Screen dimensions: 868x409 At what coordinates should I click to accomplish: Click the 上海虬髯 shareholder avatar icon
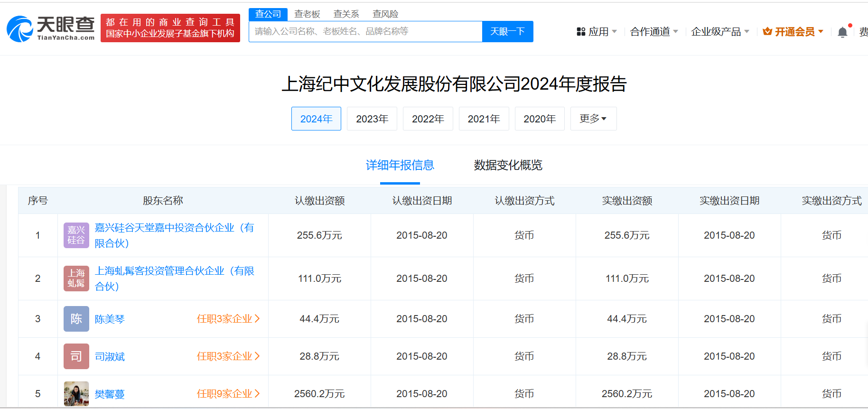[76, 279]
